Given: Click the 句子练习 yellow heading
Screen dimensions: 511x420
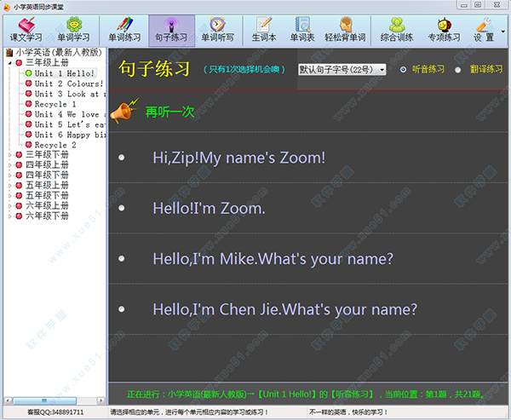Looking at the screenshot, I should 154,68.
